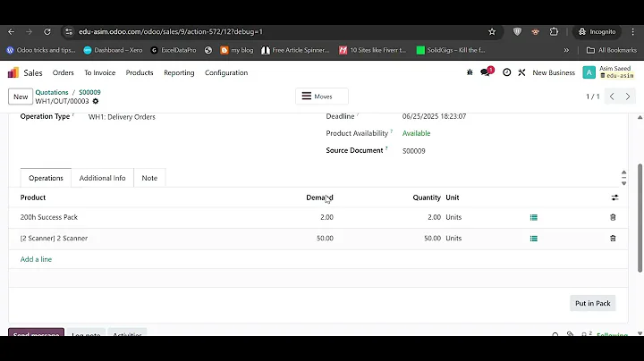Viewport: 644px width, 361px height.
Task: Open '10 Sites like Fiverr' bookmark
Action: click(x=372, y=50)
